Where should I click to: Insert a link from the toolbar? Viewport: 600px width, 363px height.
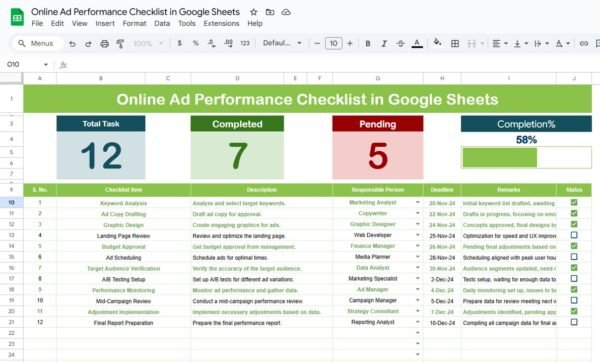(x=584, y=44)
